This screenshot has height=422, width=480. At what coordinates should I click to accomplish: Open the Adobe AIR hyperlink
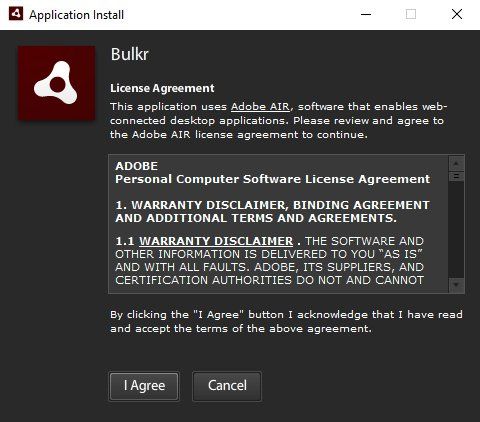(260, 106)
